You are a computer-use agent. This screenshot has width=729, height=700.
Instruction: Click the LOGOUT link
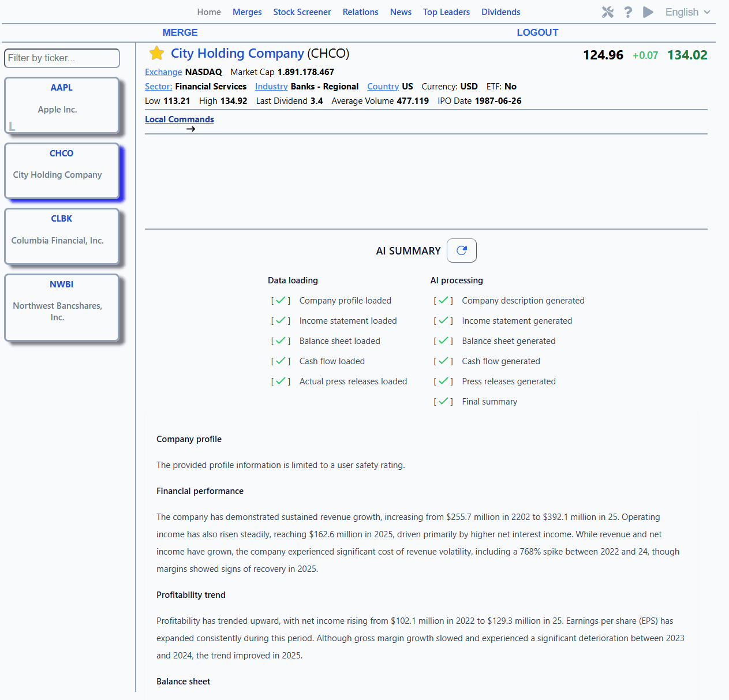[x=537, y=32]
